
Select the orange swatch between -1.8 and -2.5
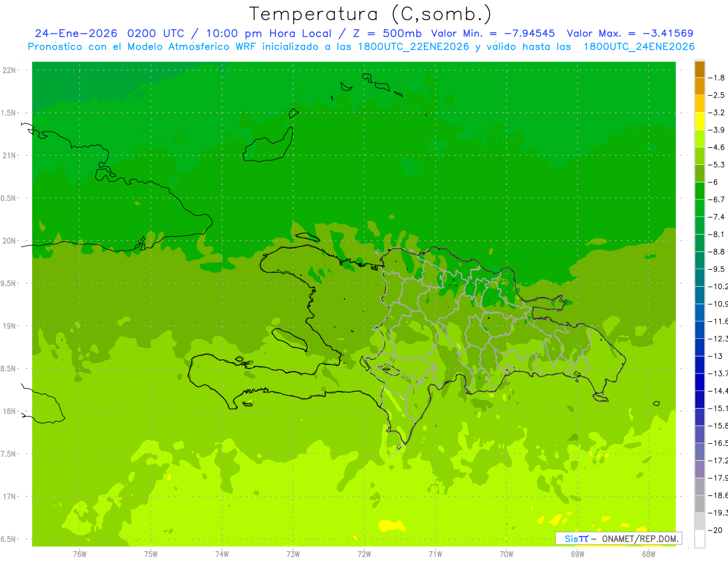(x=699, y=87)
